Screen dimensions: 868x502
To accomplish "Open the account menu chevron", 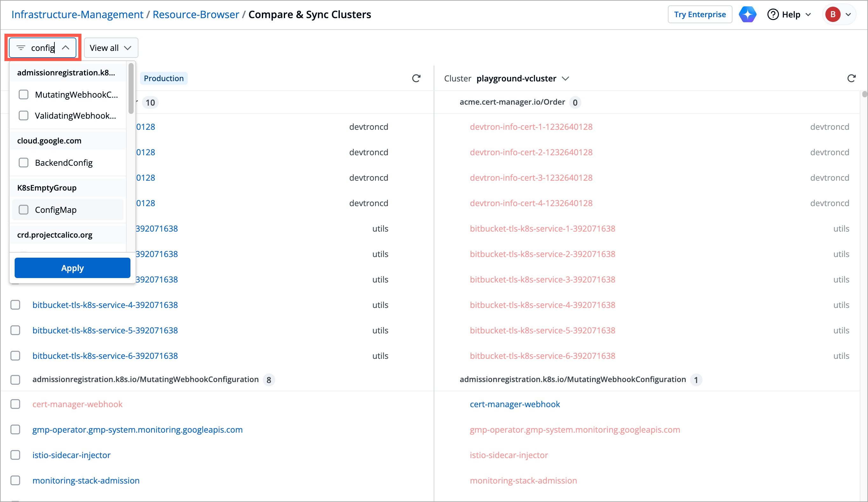I will pos(848,14).
